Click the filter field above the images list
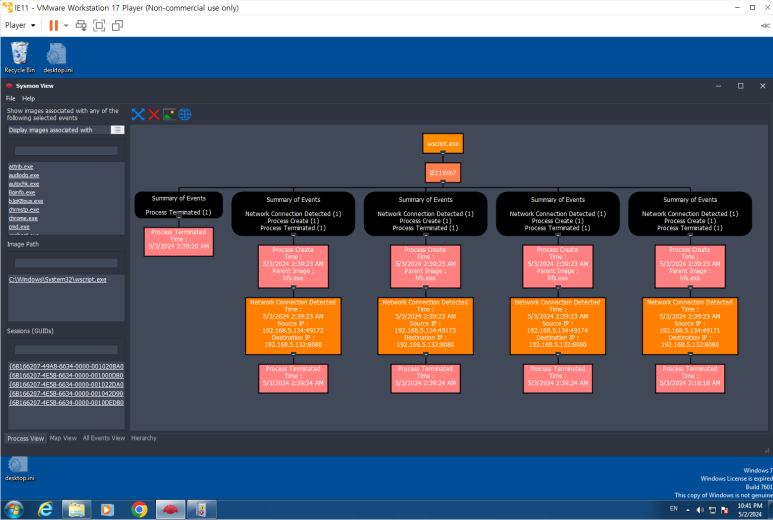The height and width of the screenshot is (520, 773). (x=66, y=151)
